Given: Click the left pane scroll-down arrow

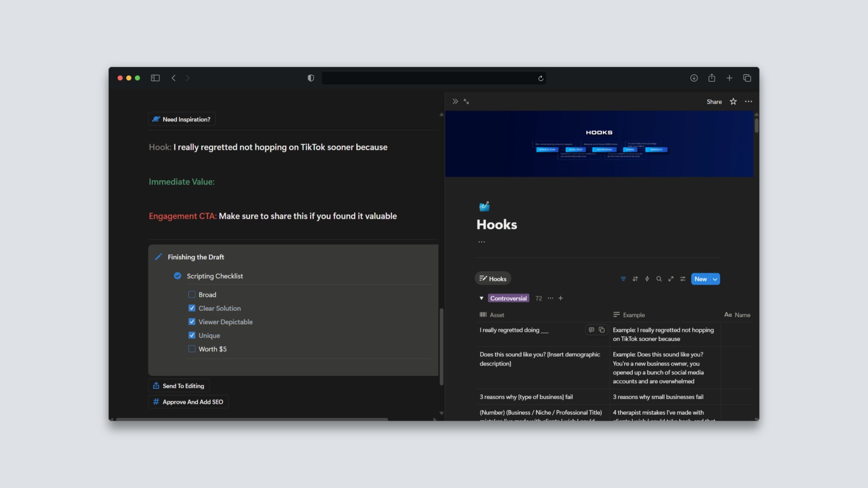Looking at the screenshot, I should [442, 413].
